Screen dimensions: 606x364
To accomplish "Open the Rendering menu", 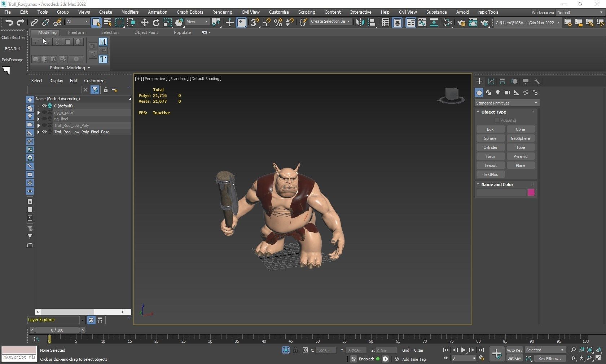I will 222,12.
